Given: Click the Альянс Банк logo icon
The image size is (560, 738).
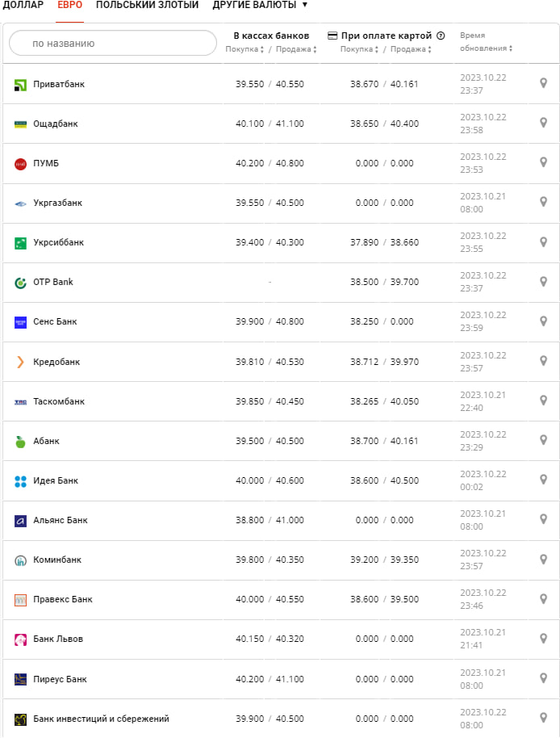Looking at the screenshot, I should (x=21, y=521).
